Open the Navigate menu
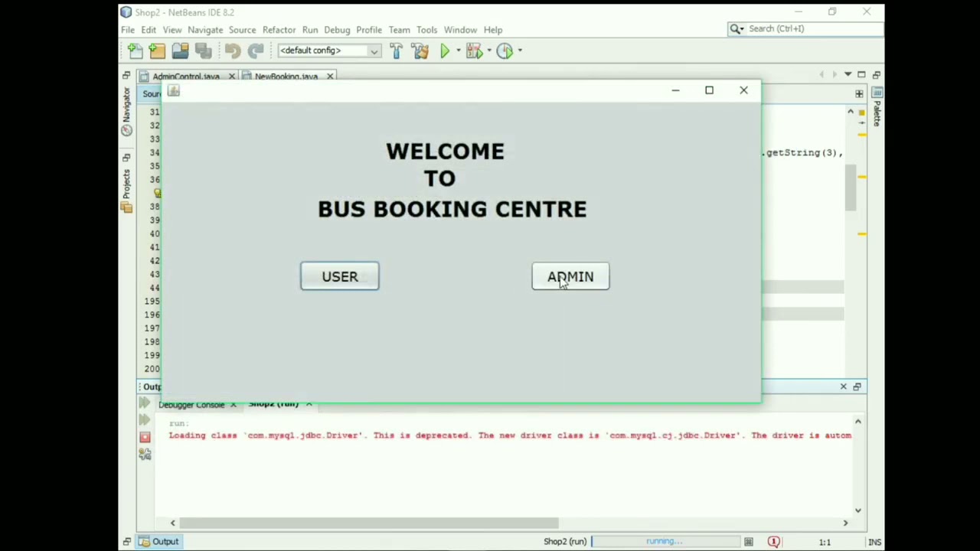980x551 pixels. point(205,30)
